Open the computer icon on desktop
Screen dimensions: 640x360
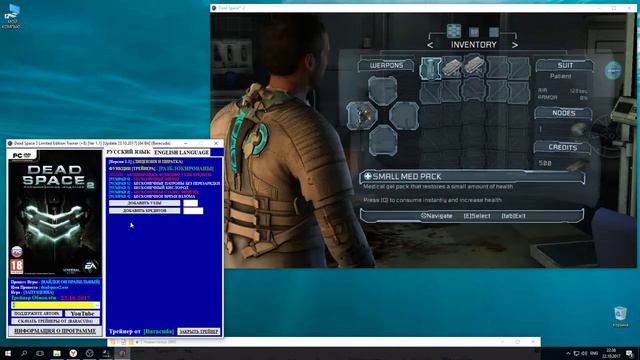[x=12, y=17]
